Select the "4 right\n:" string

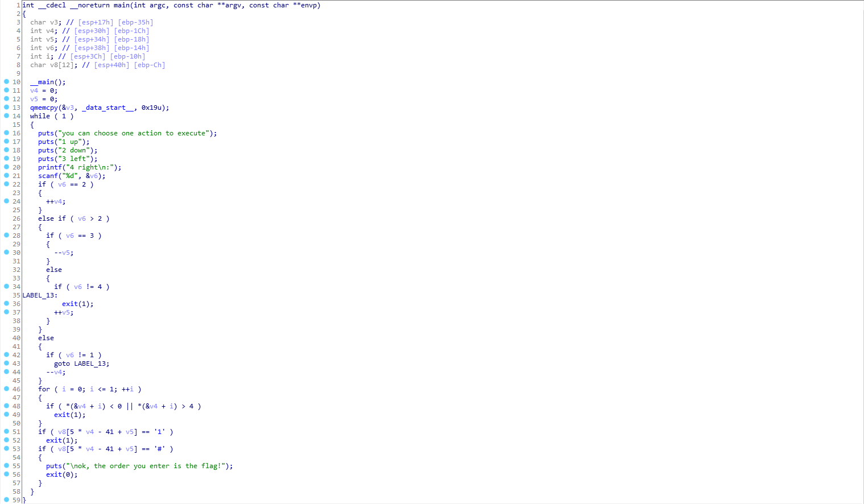click(90, 167)
